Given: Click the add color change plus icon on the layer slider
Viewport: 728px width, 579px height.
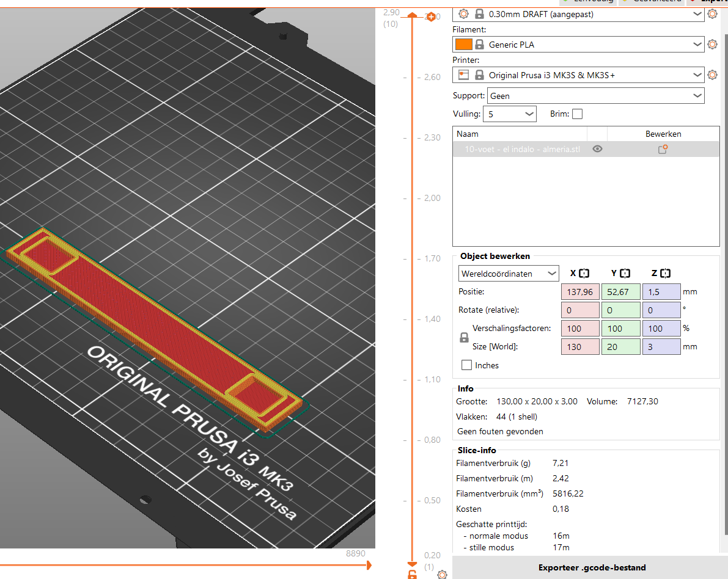Looking at the screenshot, I should click(x=432, y=17).
